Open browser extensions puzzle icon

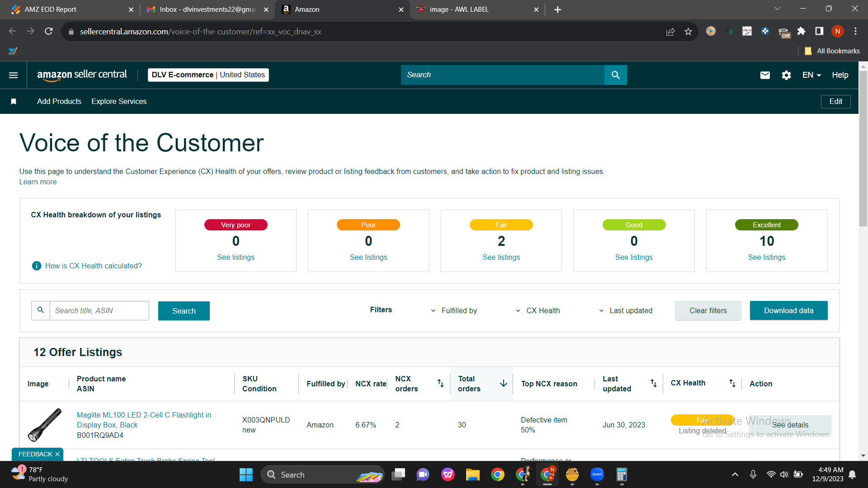[801, 31]
